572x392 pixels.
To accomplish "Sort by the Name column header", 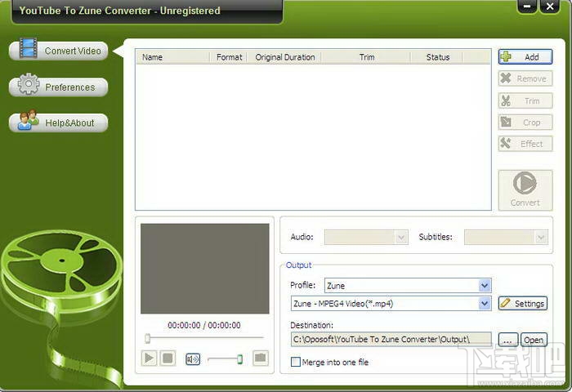I will click(x=173, y=57).
